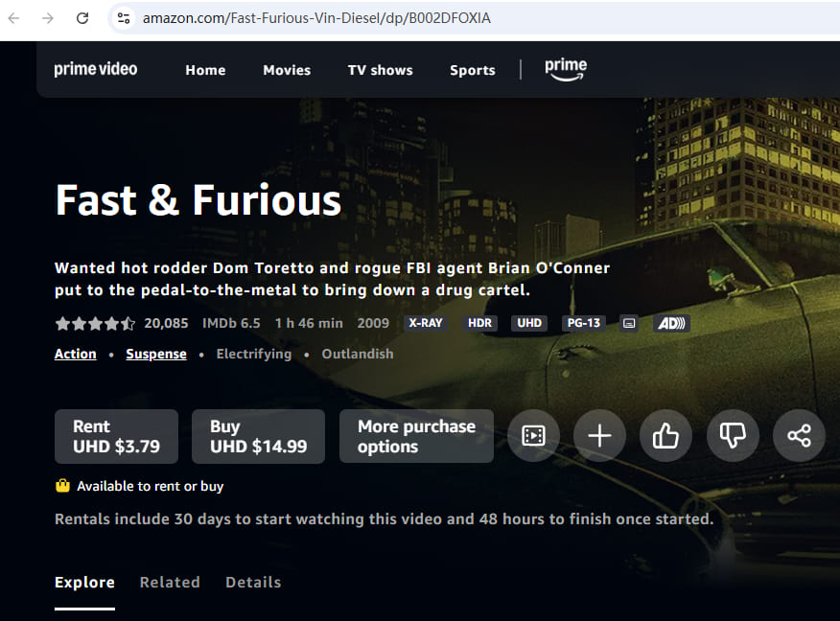Select the Explore tab
840x621 pixels.
[84, 583]
